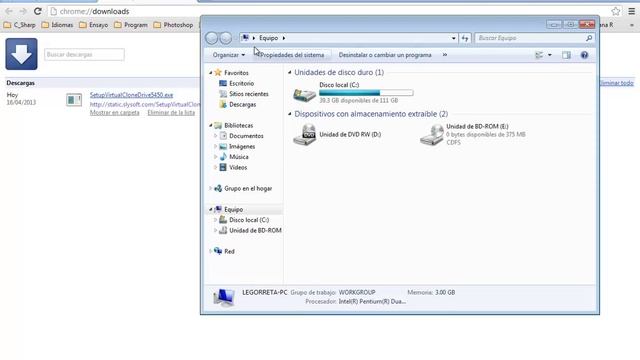The height and width of the screenshot is (360, 640).
Task: Select the Unidad de BD-ROM (E:) icon
Action: click(x=431, y=134)
